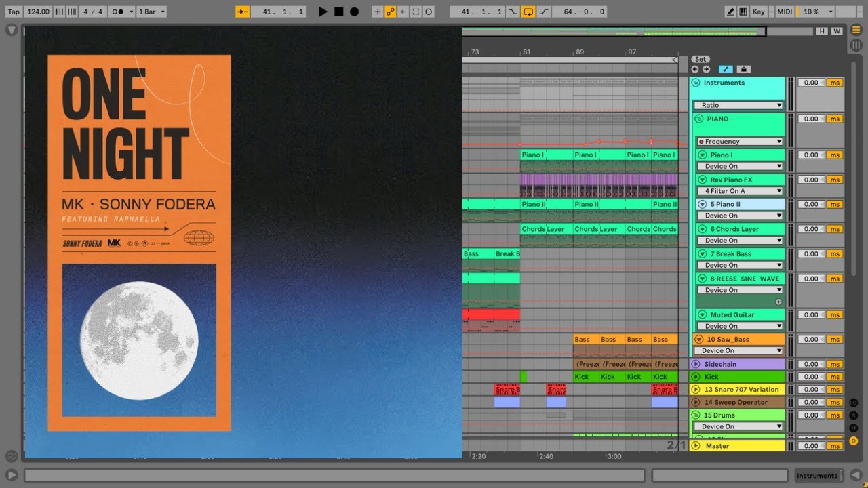Click the W optimize width button
Viewport: 868px width, 488px height.
click(x=836, y=31)
